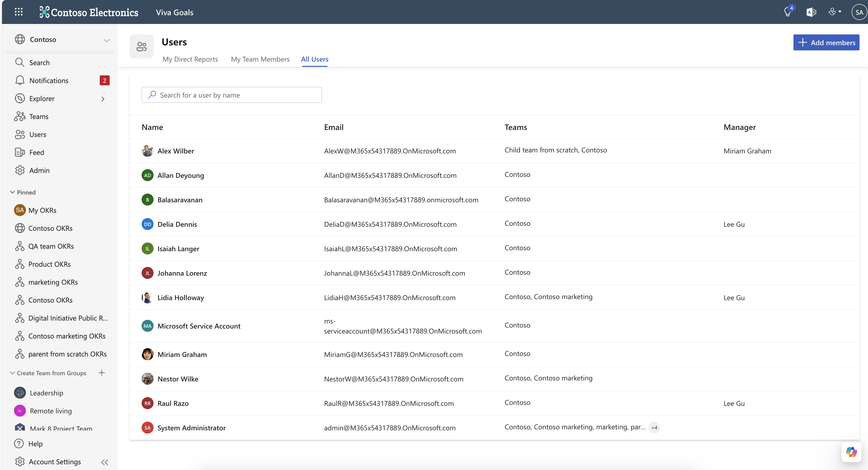Open Delia Dennis user profile
Image resolution: width=868 pixels, height=470 pixels.
click(x=177, y=224)
